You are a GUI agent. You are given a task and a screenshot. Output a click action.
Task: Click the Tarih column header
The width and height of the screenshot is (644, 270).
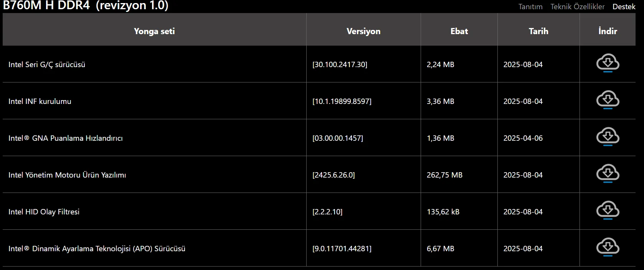pos(538,31)
